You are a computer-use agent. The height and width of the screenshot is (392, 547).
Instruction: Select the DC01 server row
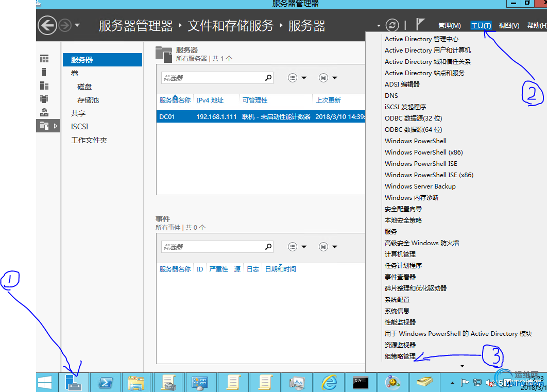pos(261,117)
